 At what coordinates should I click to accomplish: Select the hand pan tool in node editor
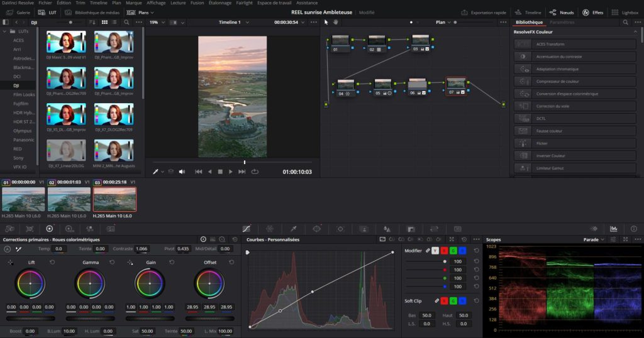(336, 22)
